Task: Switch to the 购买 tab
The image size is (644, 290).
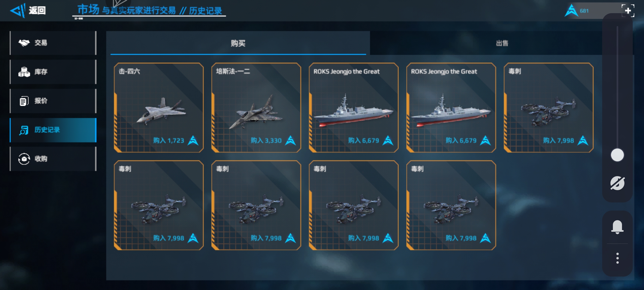Action: [238, 43]
